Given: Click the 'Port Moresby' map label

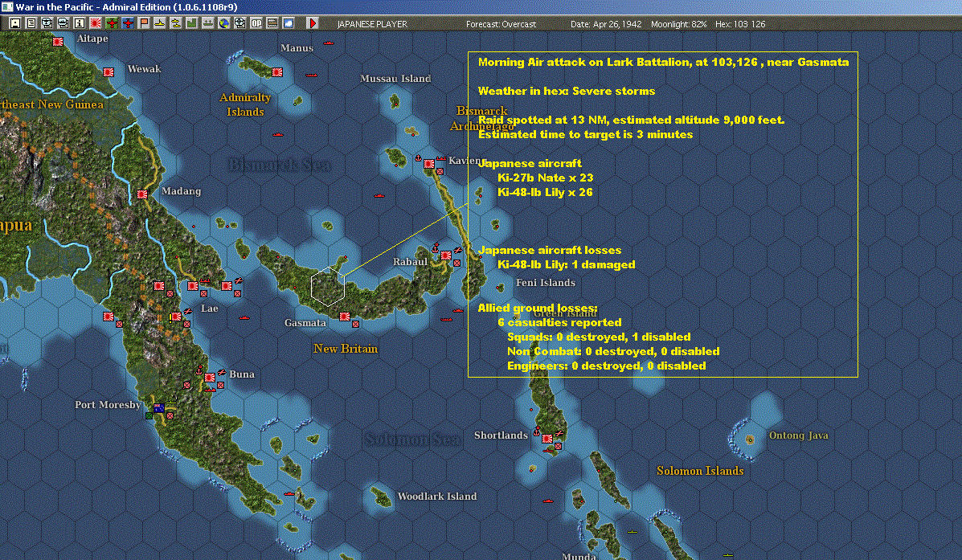Looking at the screenshot, I should (108, 405).
